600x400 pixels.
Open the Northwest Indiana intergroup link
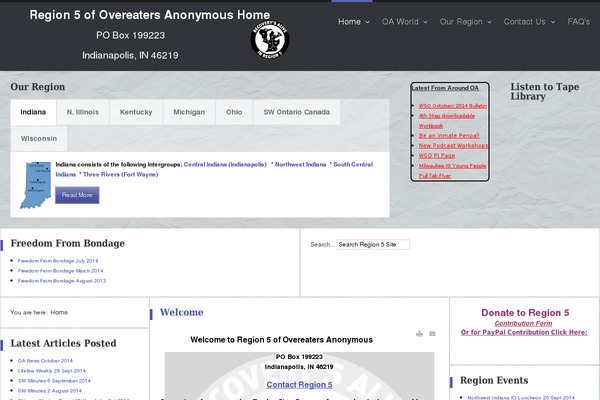(300, 165)
